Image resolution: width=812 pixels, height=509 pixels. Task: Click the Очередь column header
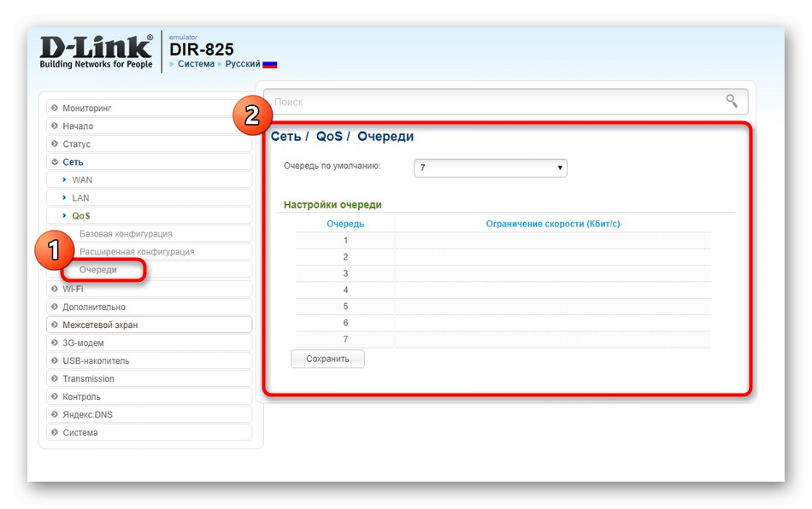[345, 224]
